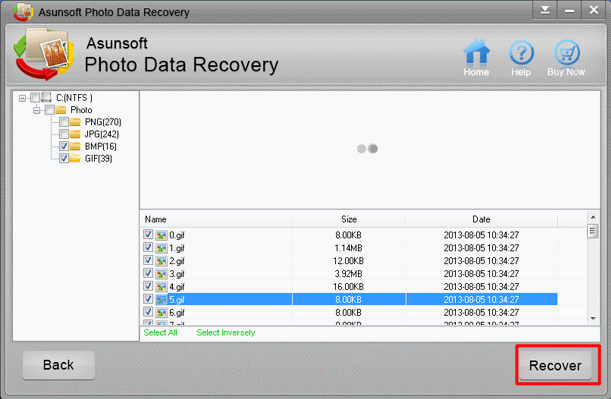Click the 1.14MB size cell
The image size is (611, 399).
(348, 248)
